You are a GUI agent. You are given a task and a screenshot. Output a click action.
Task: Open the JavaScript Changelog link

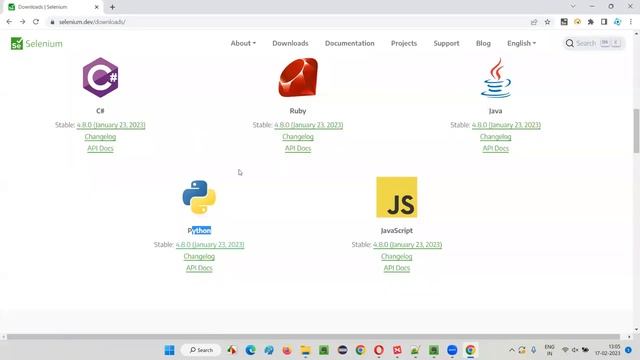click(397, 256)
